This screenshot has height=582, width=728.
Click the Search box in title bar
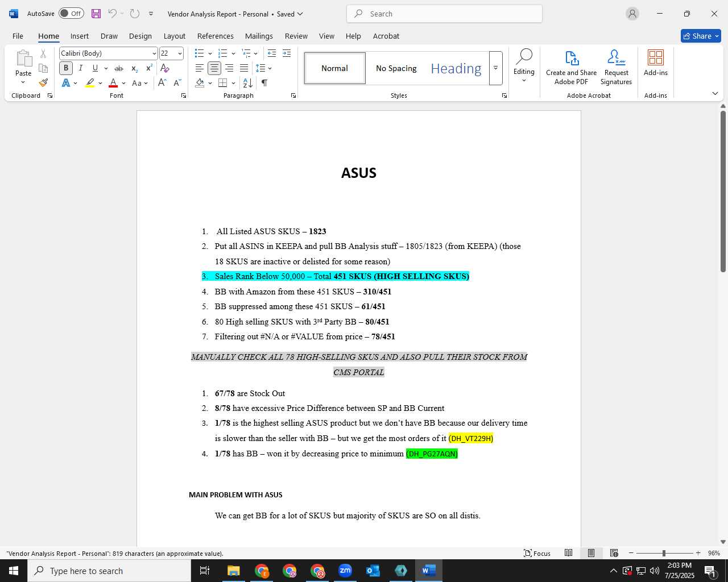(444, 14)
